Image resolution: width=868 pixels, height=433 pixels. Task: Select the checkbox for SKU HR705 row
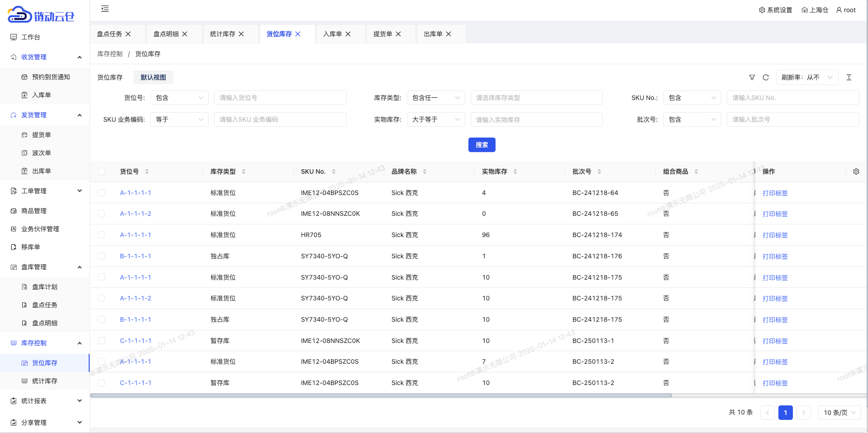click(x=101, y=235)
